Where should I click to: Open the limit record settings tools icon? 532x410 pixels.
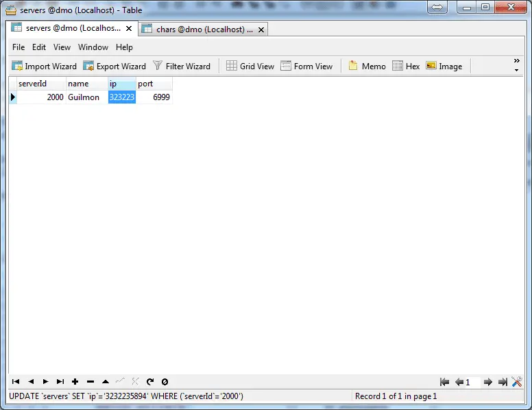(x=517, y=382)
